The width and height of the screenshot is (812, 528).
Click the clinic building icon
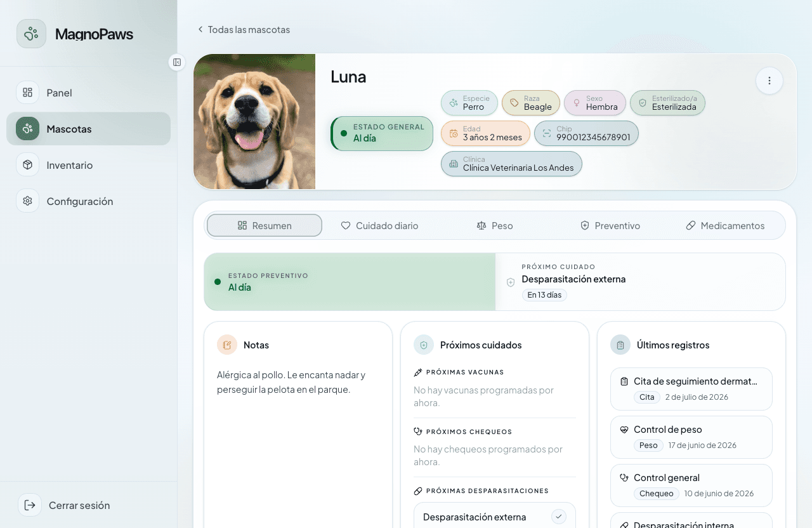point(454,164)
